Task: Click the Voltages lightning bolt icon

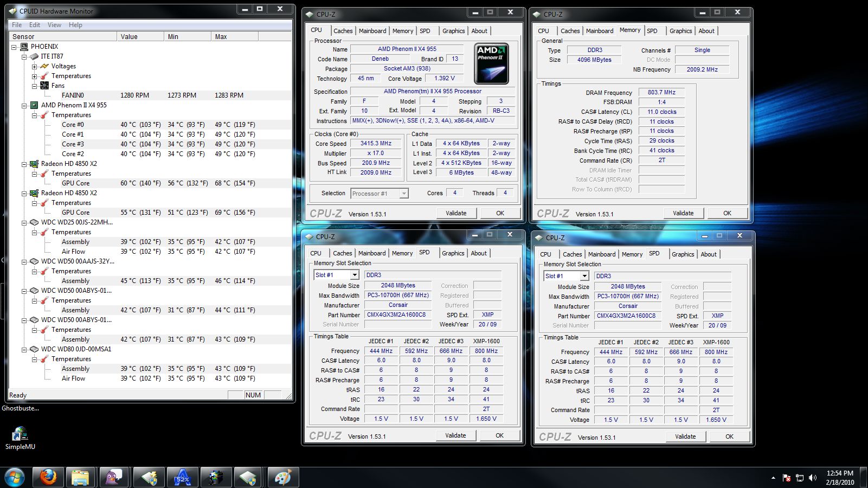Action: pos(44,66)
